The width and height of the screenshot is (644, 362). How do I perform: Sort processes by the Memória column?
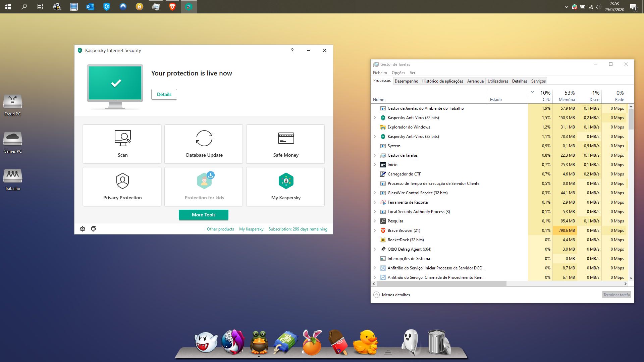[565, 96]
